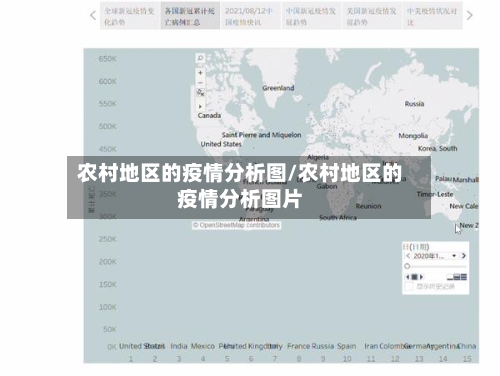Image resolution: width=500 pixels, height=376 pixels.
Task: Switch to the 美国新冠疫情发展趋势 tab
Action: [x=372, y=16]
